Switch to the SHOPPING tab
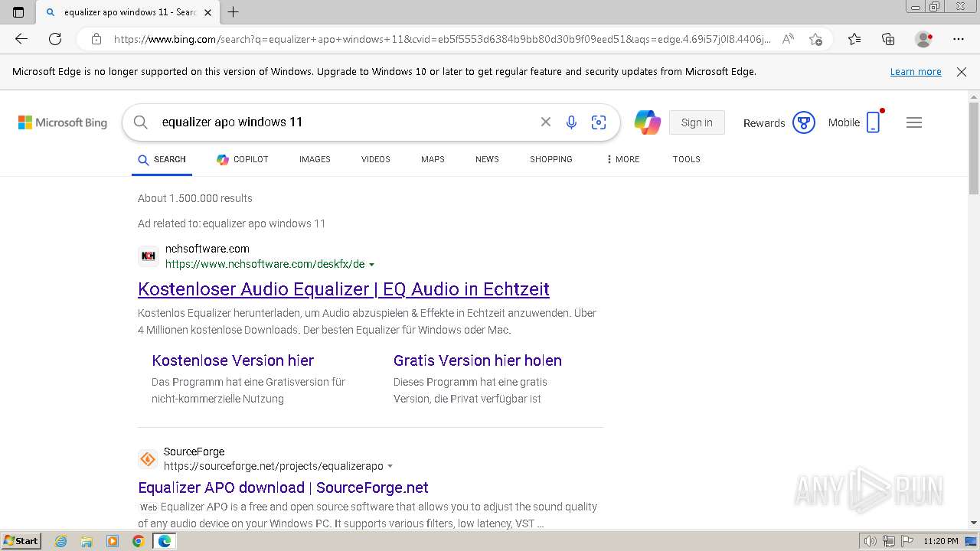 pos(551,159)
